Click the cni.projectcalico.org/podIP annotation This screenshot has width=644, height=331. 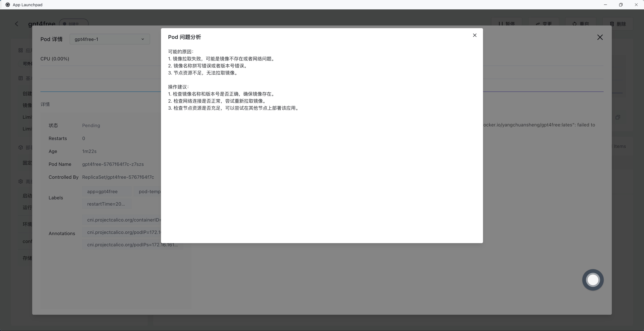pos(122,232)
